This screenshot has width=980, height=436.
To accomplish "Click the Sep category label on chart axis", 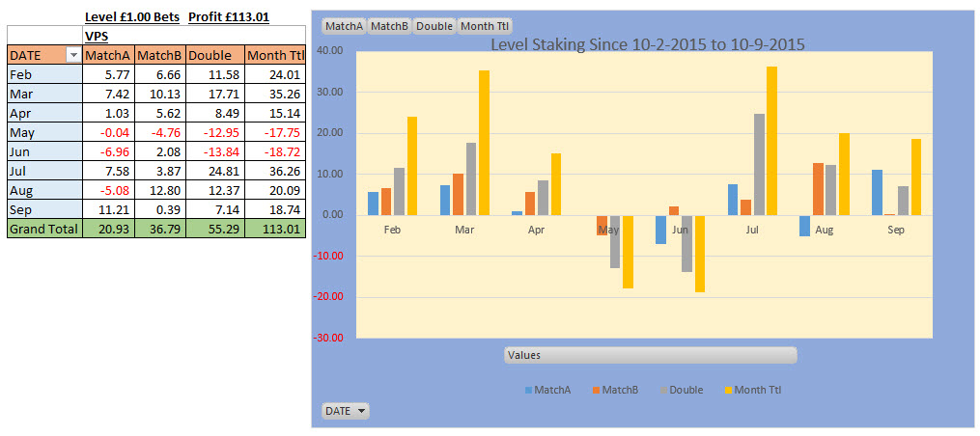I will [x=895, y=230].
